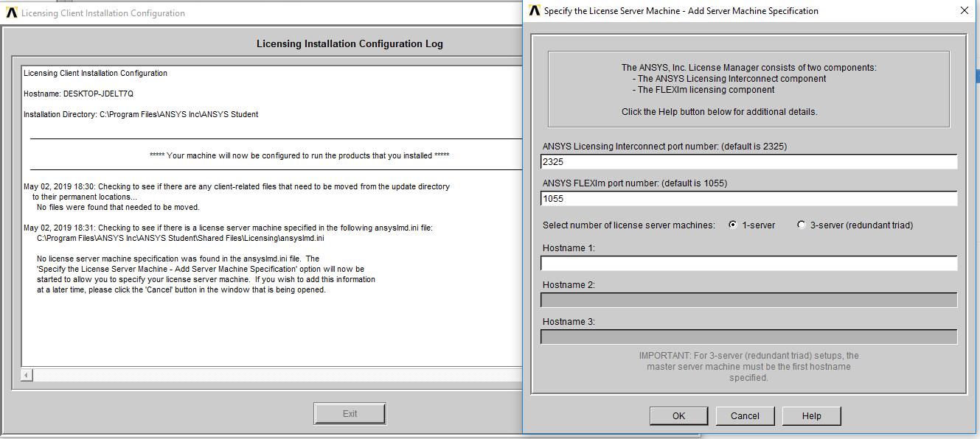
Task: Close the Specify License Server Machine dialog
Action: coord(964,11)
